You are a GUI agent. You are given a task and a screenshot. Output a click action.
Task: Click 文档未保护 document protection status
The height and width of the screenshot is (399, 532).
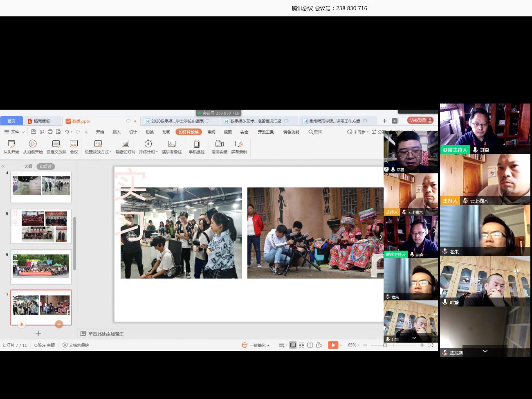[76, 345]
